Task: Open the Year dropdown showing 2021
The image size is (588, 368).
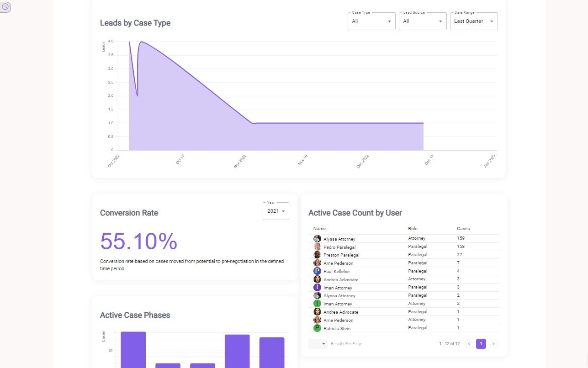Action: [x=276, y=211]
